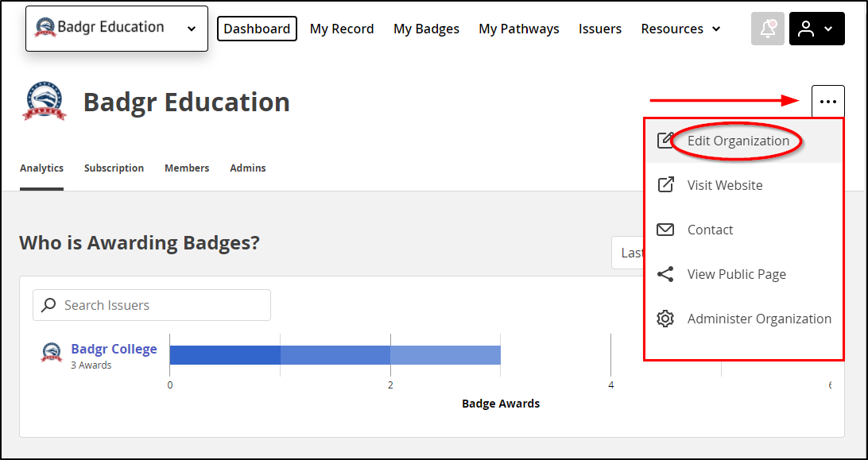
Task: Open My Record in the navigation
Action: pos(342,29)
